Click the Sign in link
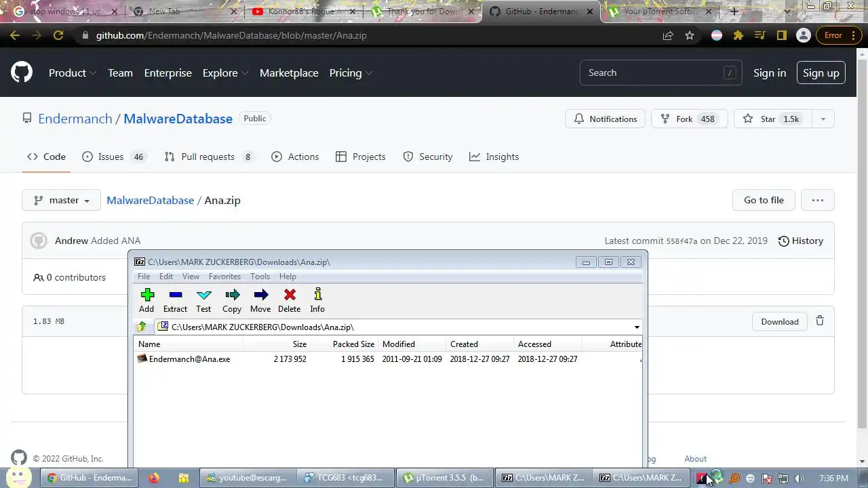 770,73
